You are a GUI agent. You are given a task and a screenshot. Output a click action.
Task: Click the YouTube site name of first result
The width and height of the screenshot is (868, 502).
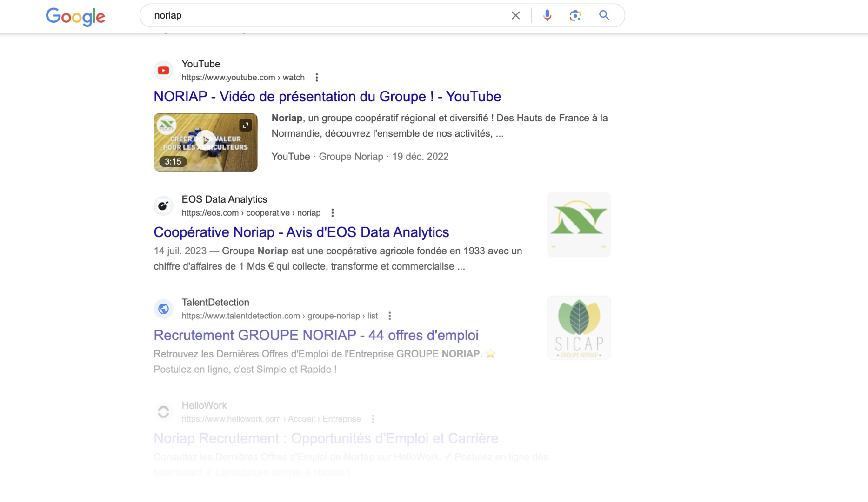pos(200,64)
